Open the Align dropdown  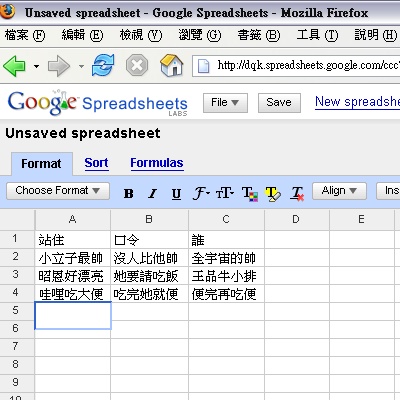pos(339,191)
